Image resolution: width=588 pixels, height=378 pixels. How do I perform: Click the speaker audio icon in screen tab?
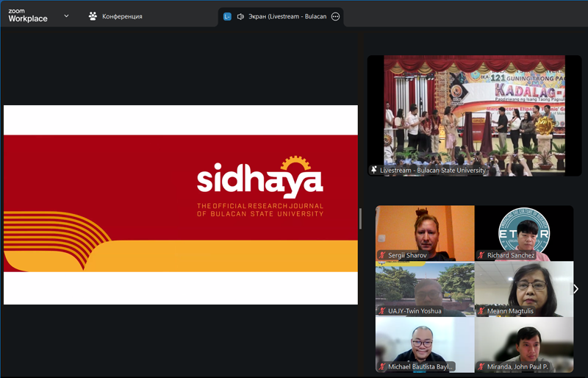[240, 16]
